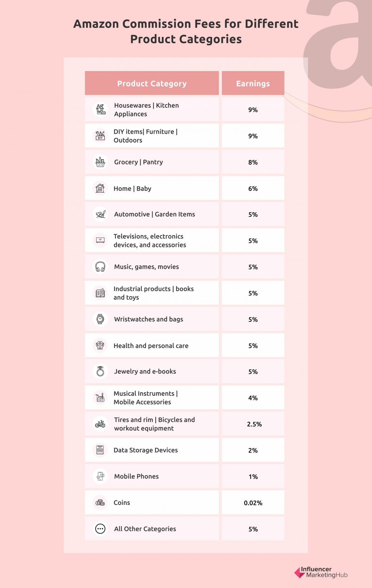Screen dimensions: 372x588
Task: Select the Mobile Phones icon
Action: tap(100, 476)
